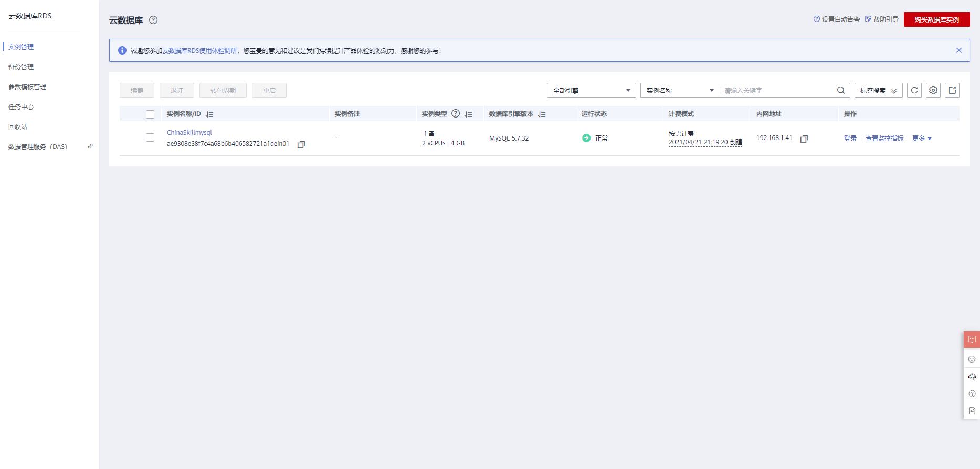
Task: Click the help icon next to 云数据库 title
Action: pos(153,20)
